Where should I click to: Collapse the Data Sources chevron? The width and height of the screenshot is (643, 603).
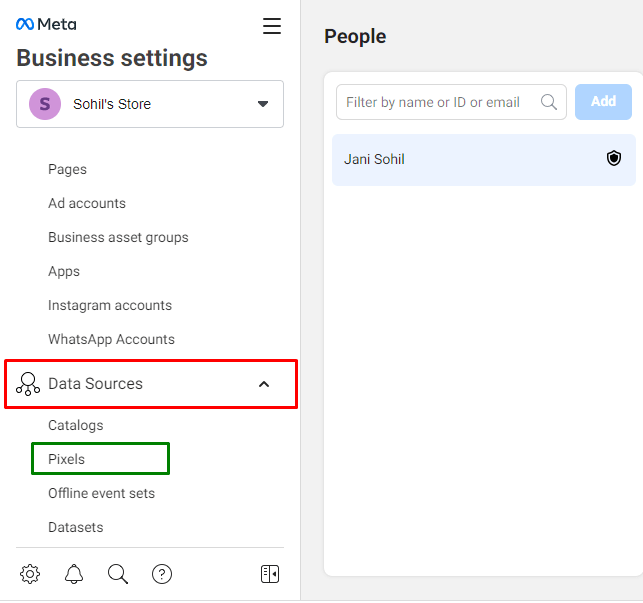tap(264, 384)
